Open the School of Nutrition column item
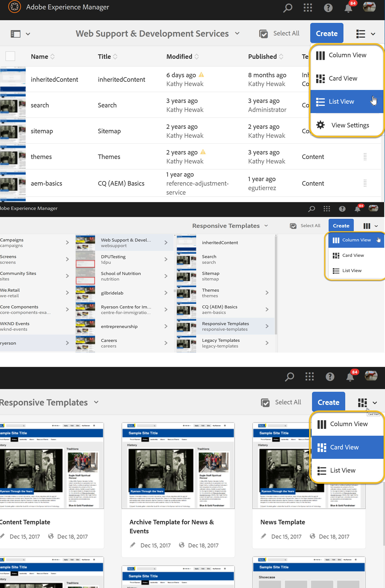 (x=124, y=276)
